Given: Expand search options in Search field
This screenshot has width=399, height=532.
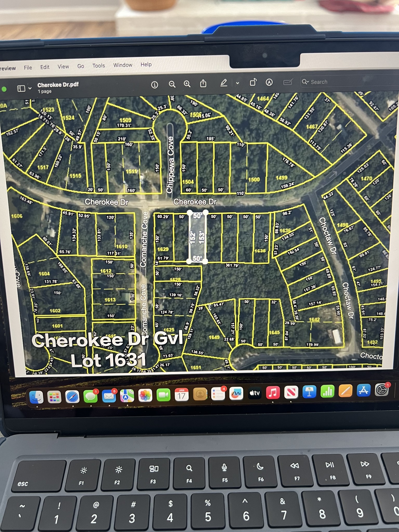Looking at the screenshot, I should tap(305, 82).
